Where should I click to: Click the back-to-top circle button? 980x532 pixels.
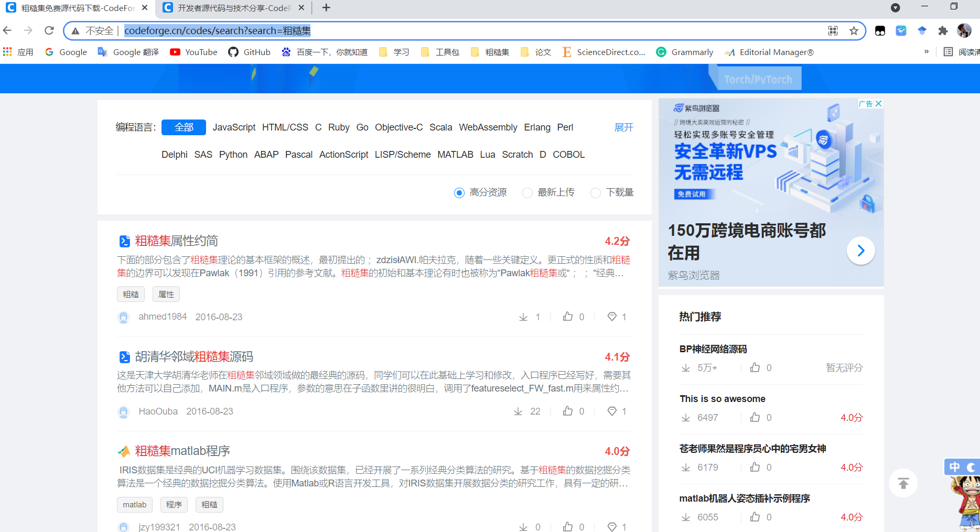point(903,483)
